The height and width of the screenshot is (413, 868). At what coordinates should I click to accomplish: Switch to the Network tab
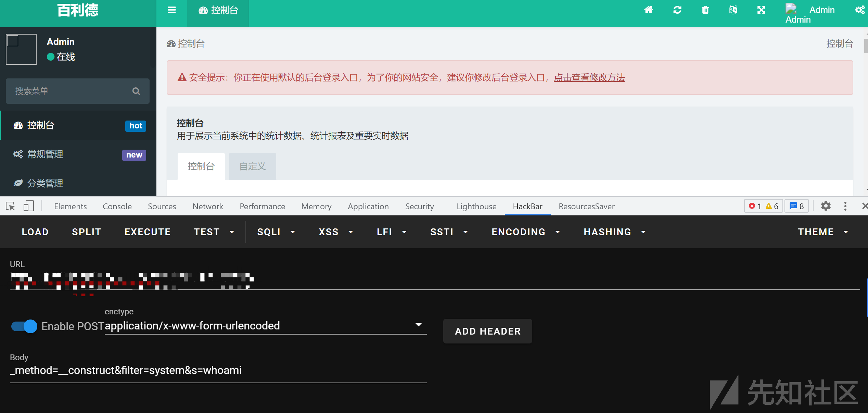[207, 206]
